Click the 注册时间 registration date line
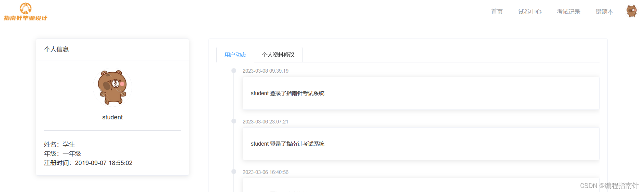644x192 pixels. tap(88, 163)
